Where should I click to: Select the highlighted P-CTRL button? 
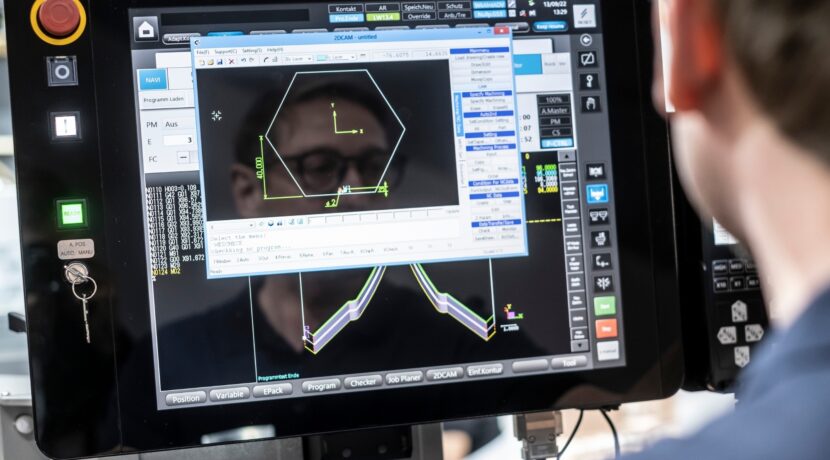556,143
